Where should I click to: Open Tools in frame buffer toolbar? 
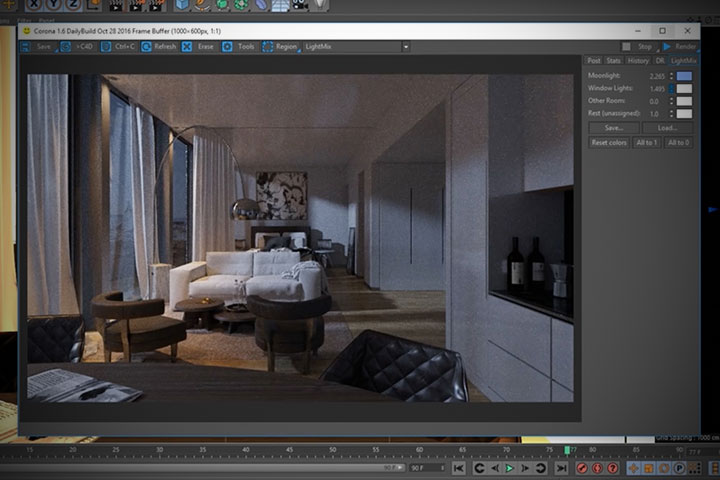tap(239, 46)
